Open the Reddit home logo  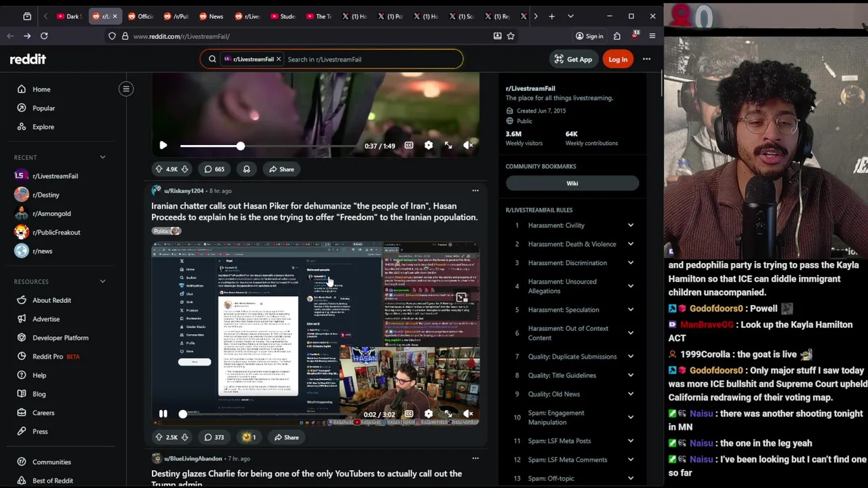point(28,59)
